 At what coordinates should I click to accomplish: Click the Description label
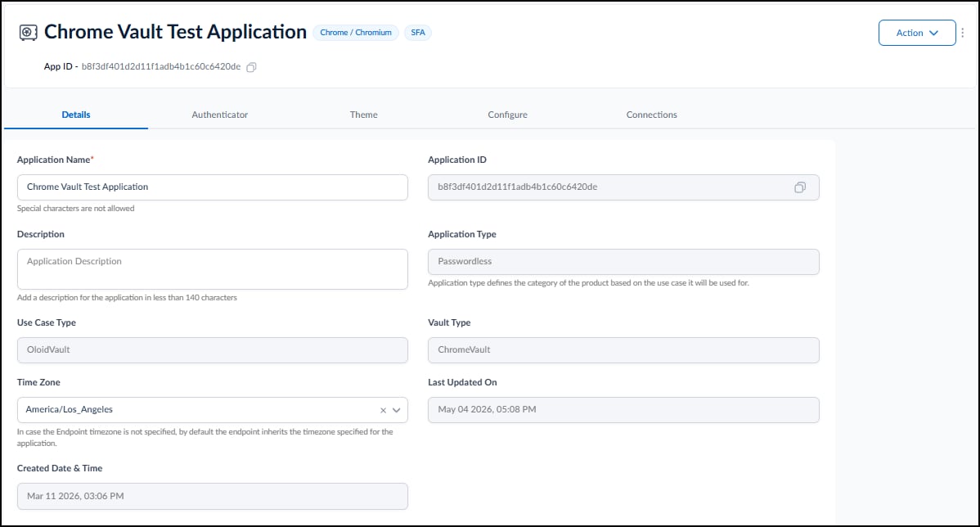pyautogui.click(x=41, y=234)
